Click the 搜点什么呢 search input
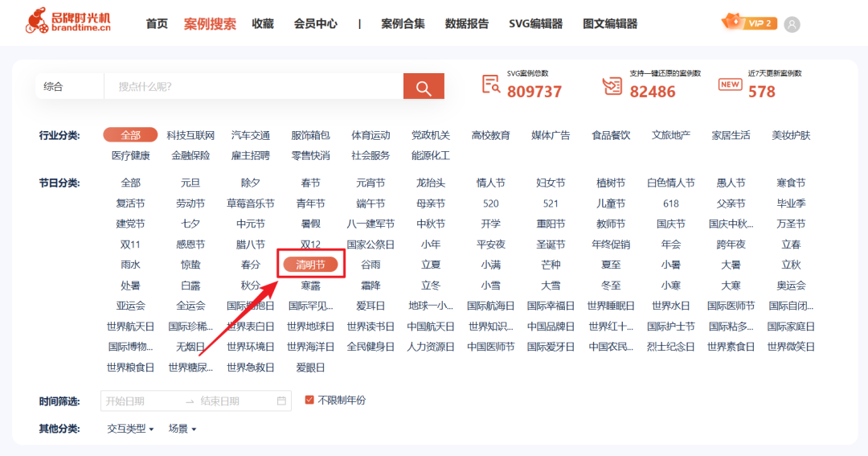This screenshot has width=868, height=456. (x=253, y=86)
